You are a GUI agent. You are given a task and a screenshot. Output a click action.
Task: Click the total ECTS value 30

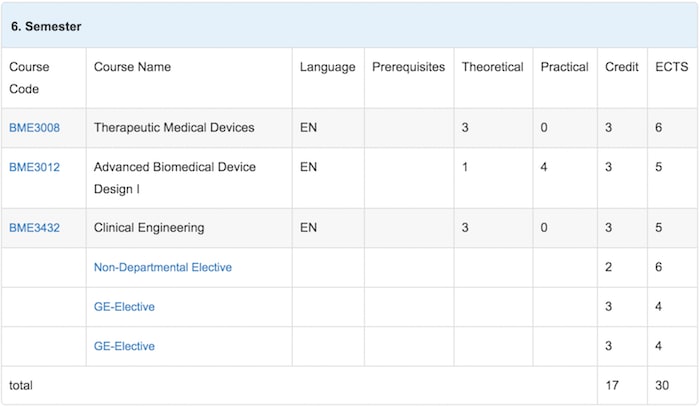coord(662,386)
